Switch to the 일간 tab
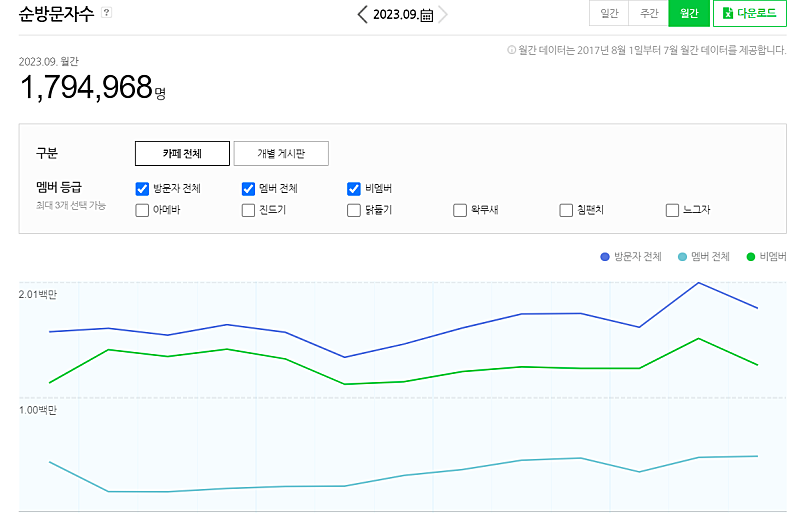 (x=609, y=13)
